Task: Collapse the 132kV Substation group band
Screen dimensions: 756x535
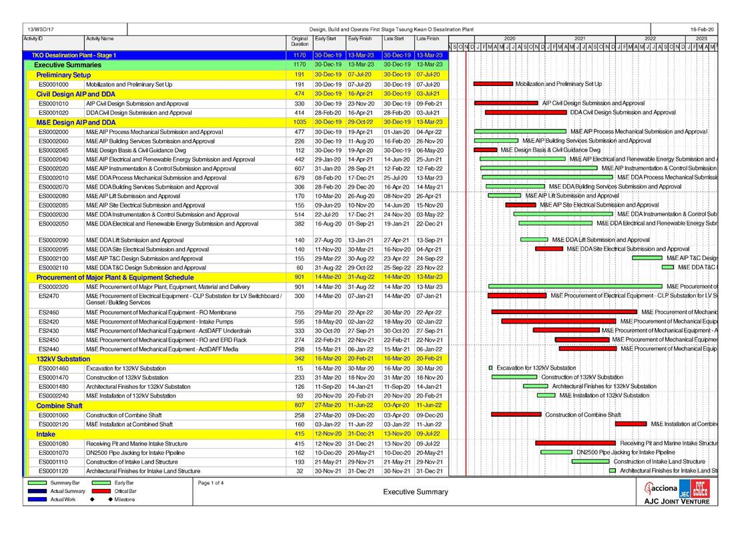Action: [63, 359]
